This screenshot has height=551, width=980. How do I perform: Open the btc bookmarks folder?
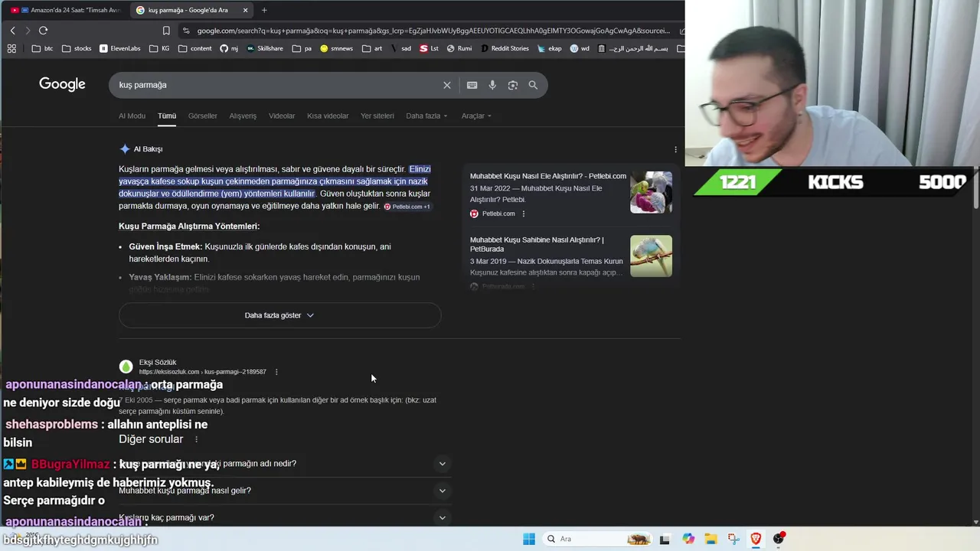[x=43, y=48]
